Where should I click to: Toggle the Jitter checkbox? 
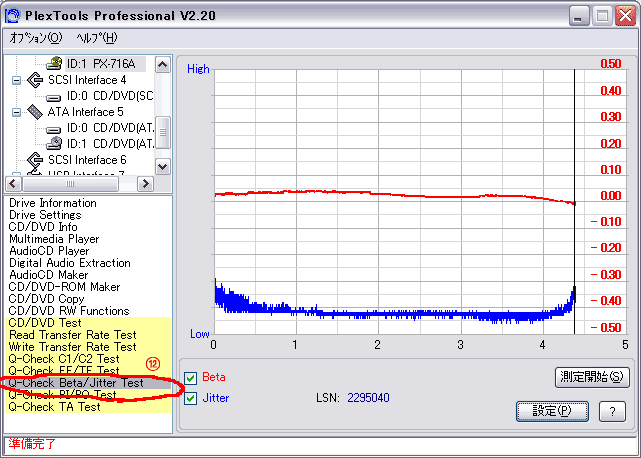[x=191, y=398]
